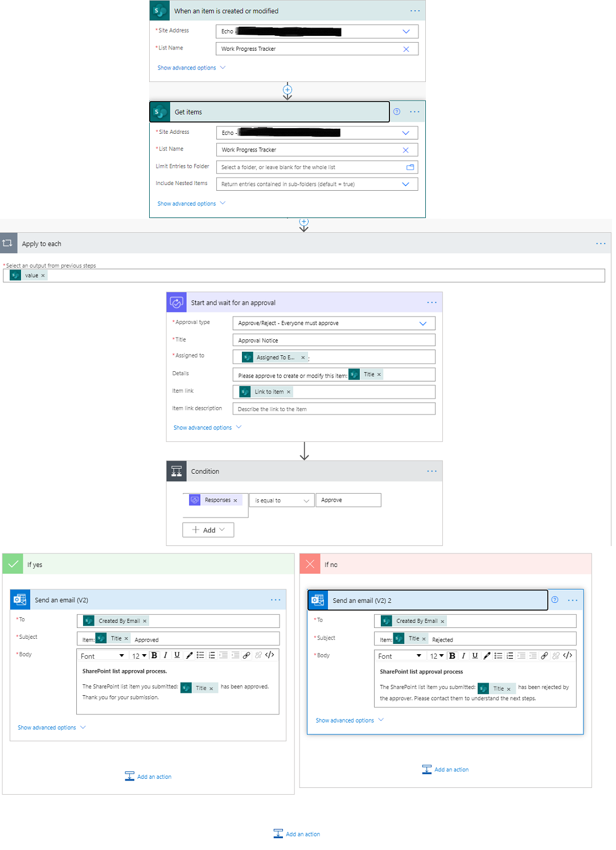Toggle bold formatting in approved email body

(154, 655)
